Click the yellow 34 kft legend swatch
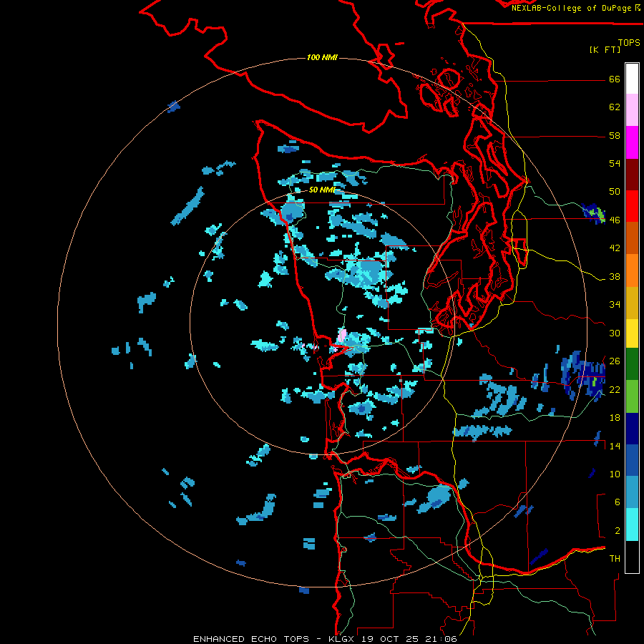This screenshot has width=644, height=644. pos(632,333)
